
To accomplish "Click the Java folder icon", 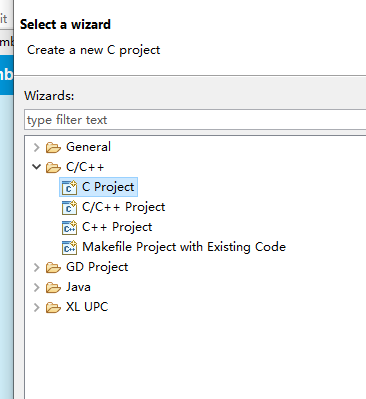I will point(53,287).
